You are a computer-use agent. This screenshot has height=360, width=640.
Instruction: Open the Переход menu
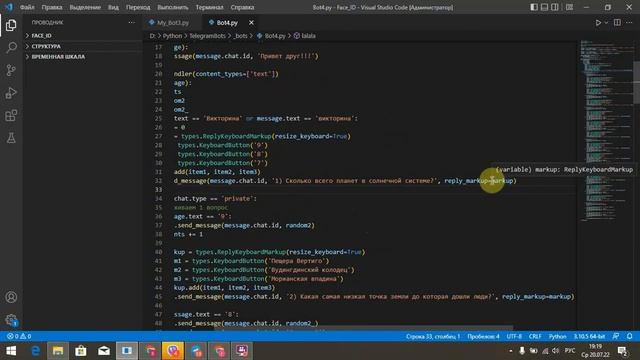pos(138,7)
